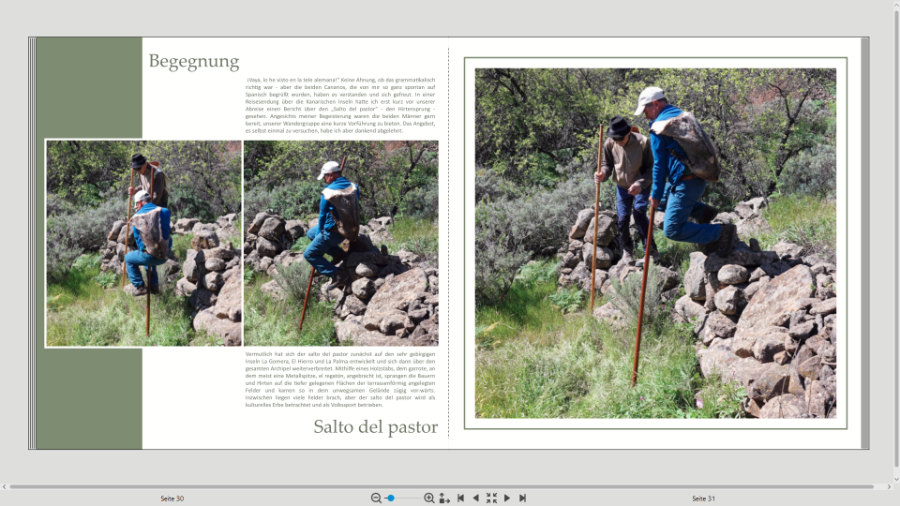Click the horizontal scrollbar track
Image resolution: width=900 pixels, height=506 pixels.
click(x=442, y=486)
